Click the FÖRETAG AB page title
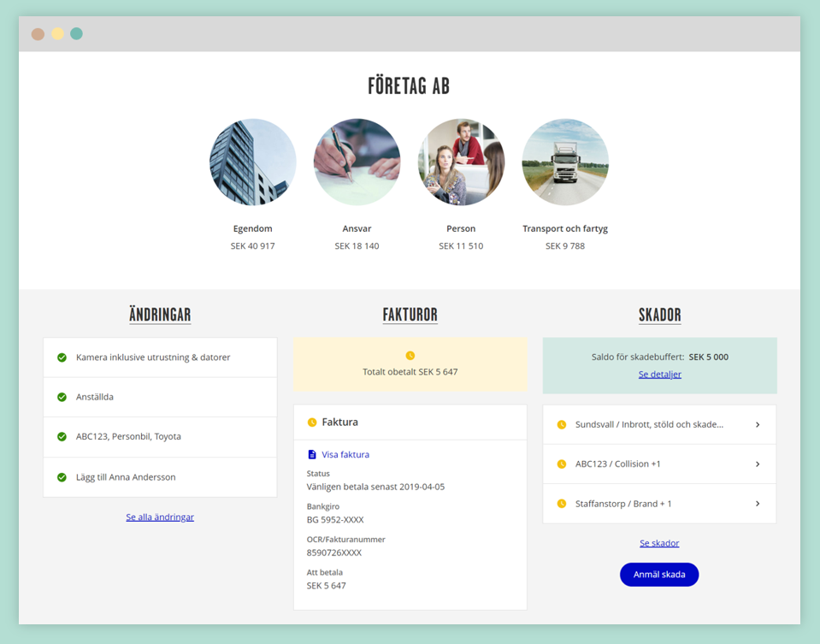This screenshot has width=820, height=644. 409,86
